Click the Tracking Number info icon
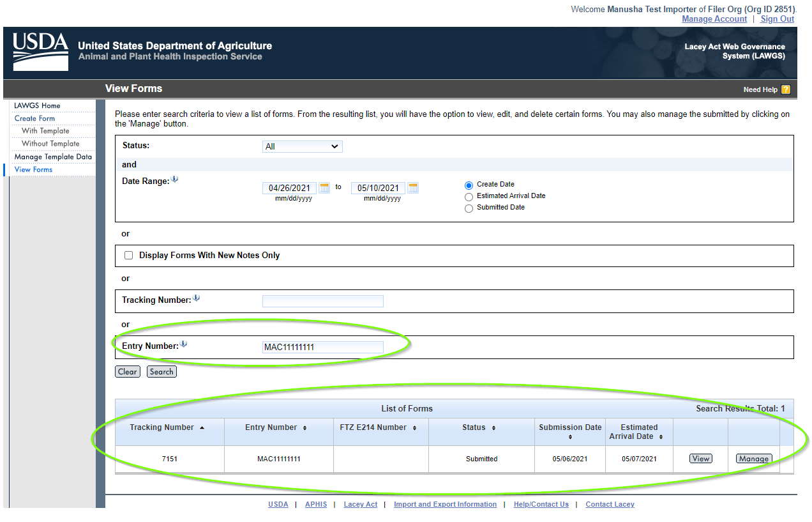Viewport: 812px width, 522px height. tap(197, 298)
